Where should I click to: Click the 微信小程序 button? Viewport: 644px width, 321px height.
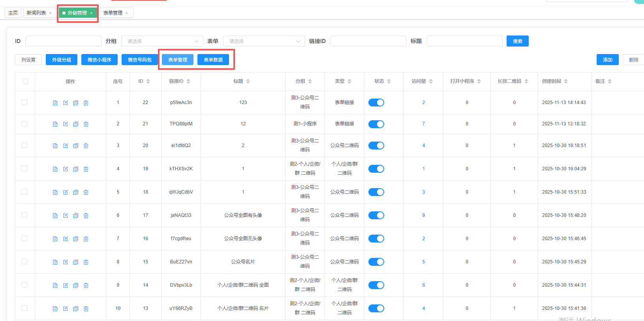[x=100, y=60]
